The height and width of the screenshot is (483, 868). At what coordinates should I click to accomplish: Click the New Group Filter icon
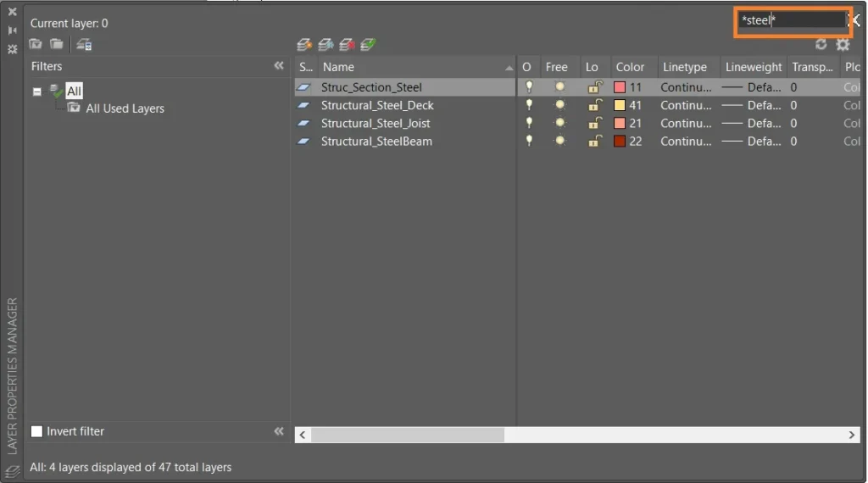click(56, 44)
